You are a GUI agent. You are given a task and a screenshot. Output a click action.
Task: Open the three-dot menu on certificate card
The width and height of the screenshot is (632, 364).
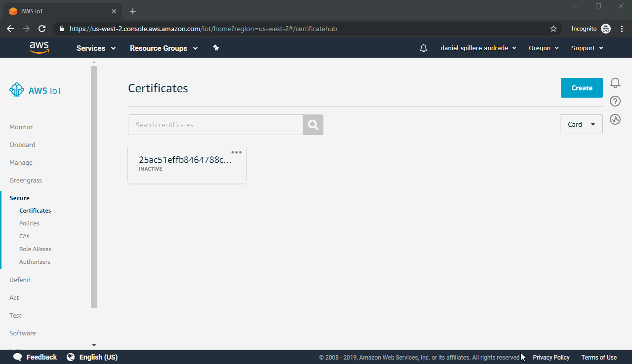tap(237, 152)
